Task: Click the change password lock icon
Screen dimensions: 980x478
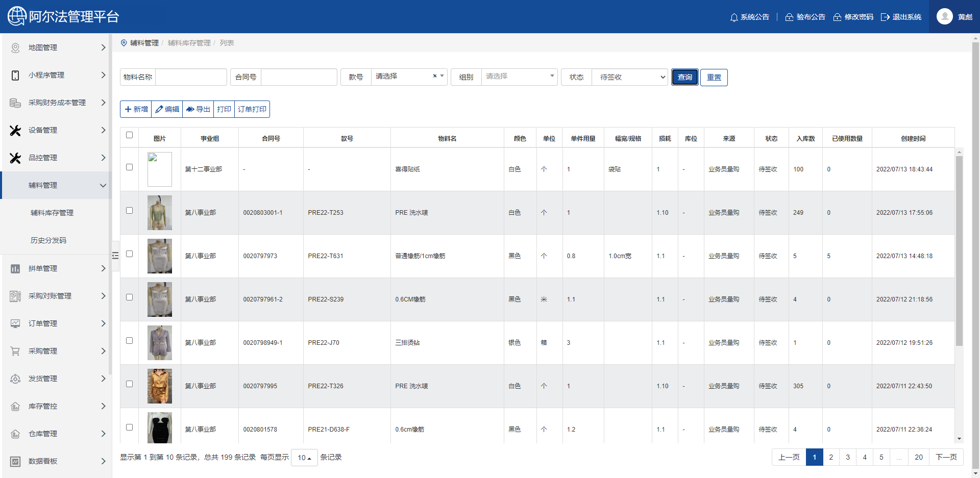Action: click(837, 17)
